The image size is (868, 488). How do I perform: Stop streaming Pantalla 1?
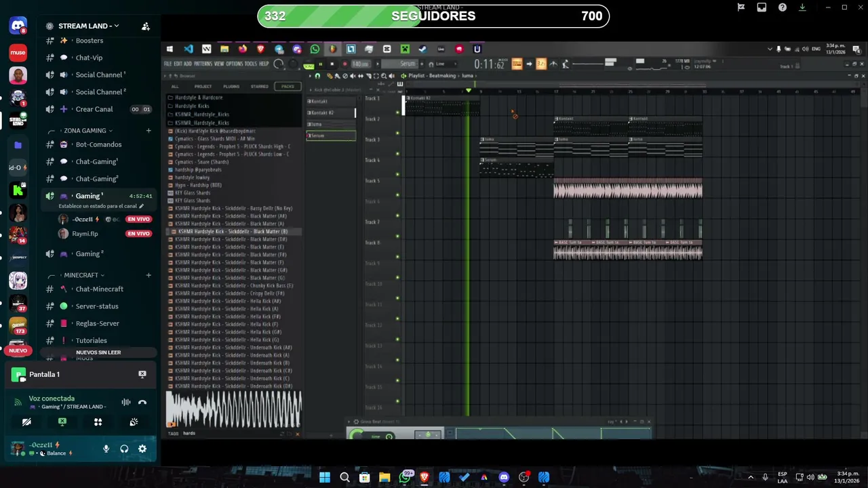142,374
